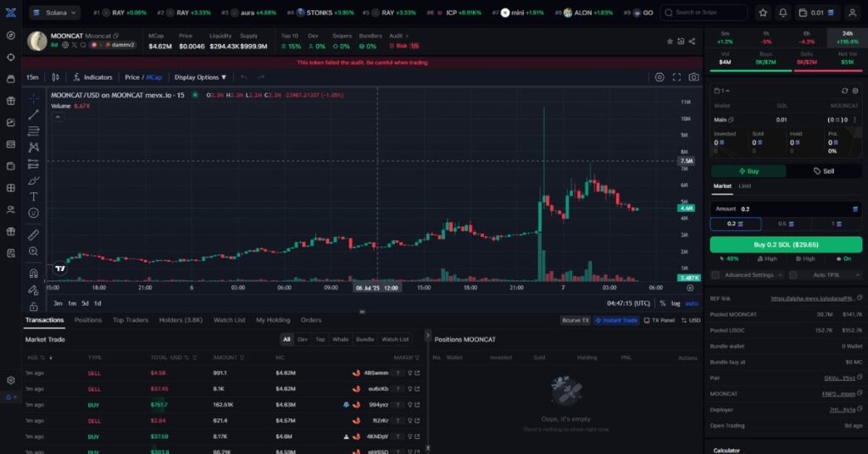Refresh the wallet panel balances

(844, 91)
